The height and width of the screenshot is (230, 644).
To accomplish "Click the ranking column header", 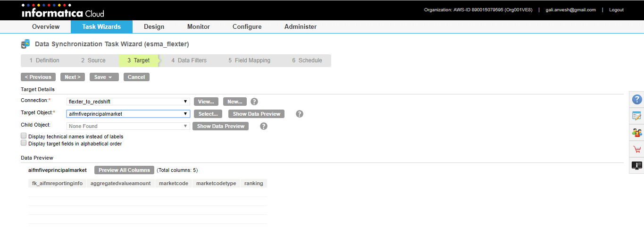I will tap(254, 183).
